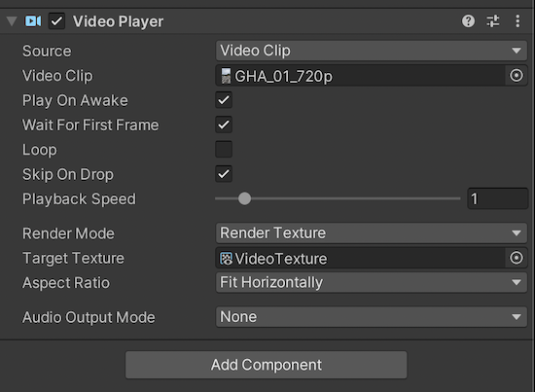Enable the Loop checkbox
This screenshot has height=392, width=535.
point(224,149)
